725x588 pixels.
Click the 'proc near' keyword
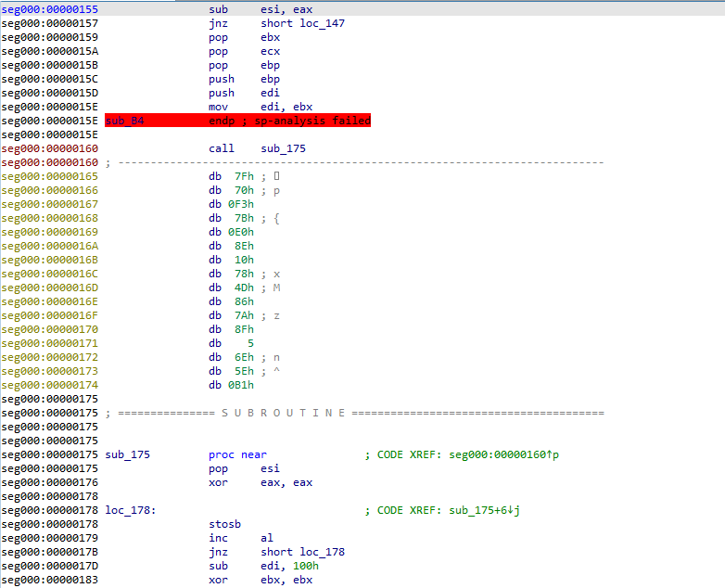pyautogui.click(x=237, y=454)
